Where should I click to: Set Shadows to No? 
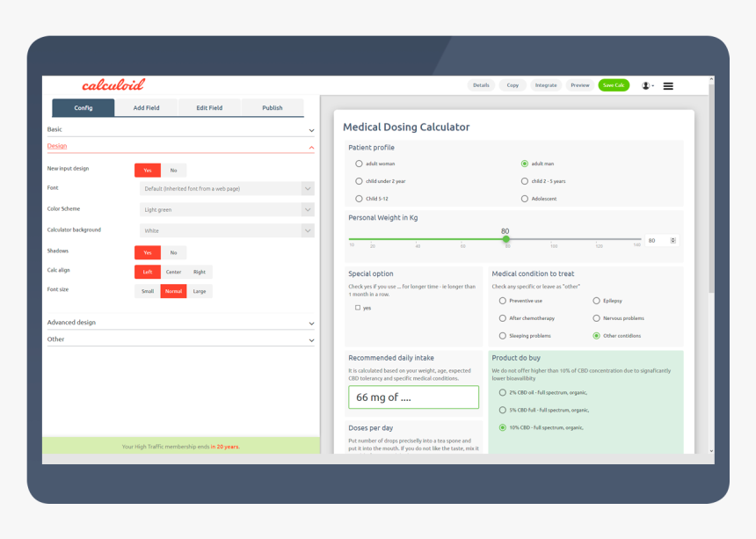coord(173,252)
